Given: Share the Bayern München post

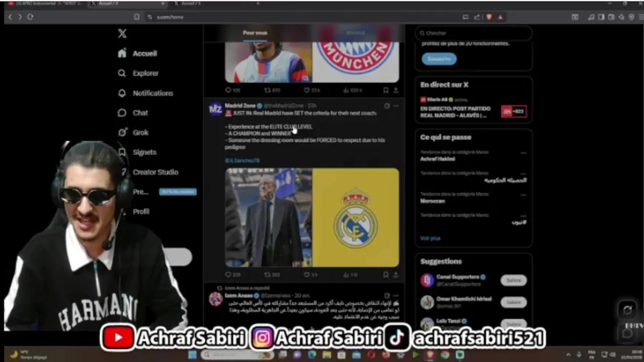Looking at the screenshot, I should (x=396, y=90).
